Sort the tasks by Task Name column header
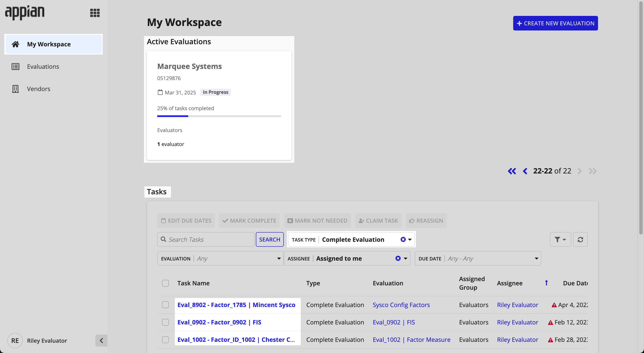The height and width of the screenshot is (353, 644). [x=193, y=283]
